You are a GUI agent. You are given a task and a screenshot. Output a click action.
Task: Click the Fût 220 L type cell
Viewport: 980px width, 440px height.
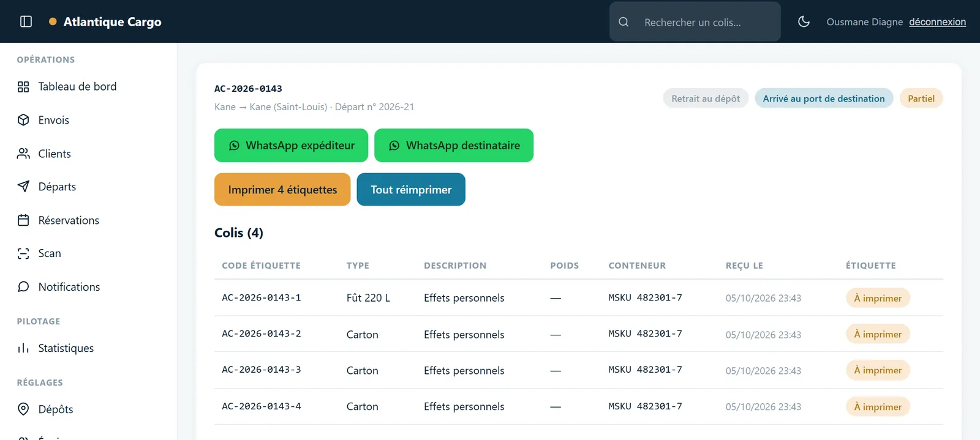[x=368, y=298]
